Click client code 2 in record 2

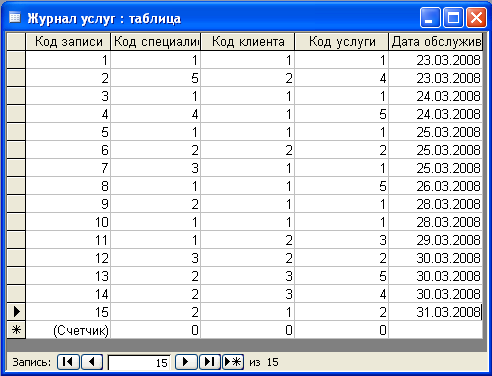(248, 78)
